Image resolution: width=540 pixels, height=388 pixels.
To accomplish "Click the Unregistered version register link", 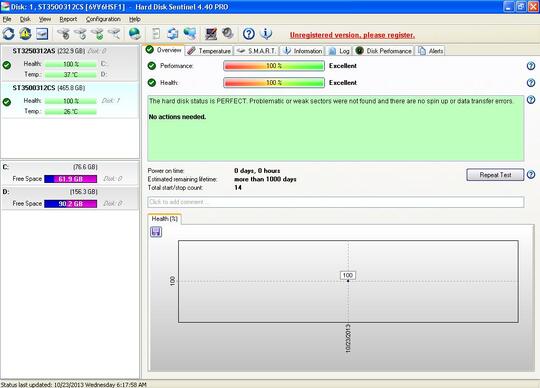I will click(x=352, y=35).
